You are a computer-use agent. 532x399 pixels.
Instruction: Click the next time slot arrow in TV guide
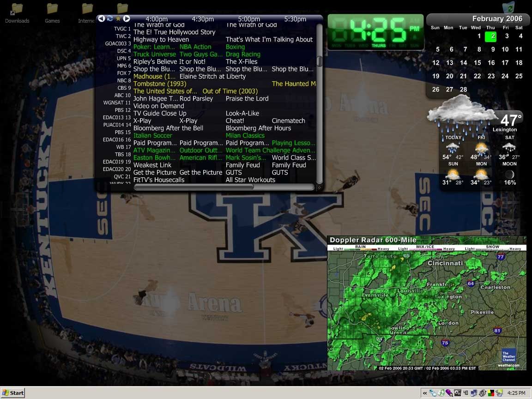[127, 18]
